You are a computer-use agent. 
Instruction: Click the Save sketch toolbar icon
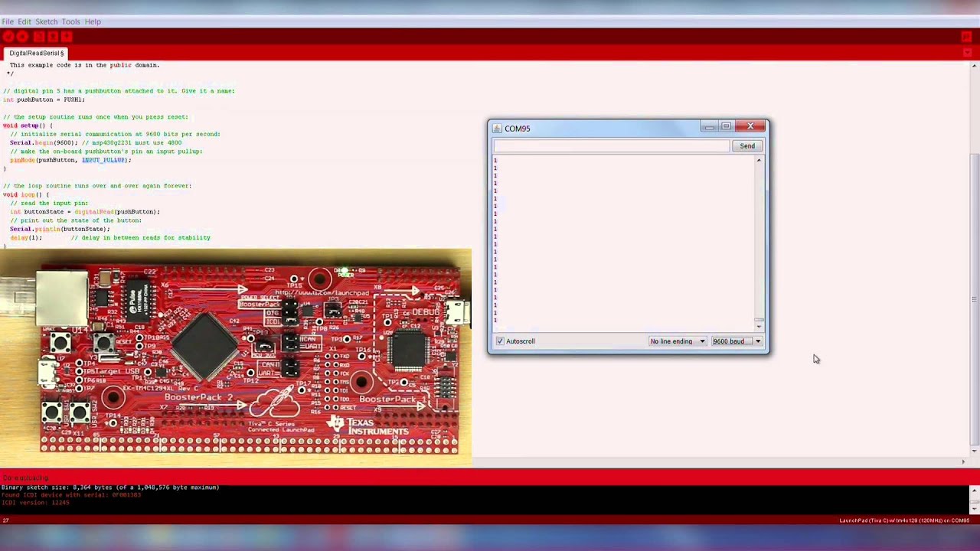coord(67,37)
